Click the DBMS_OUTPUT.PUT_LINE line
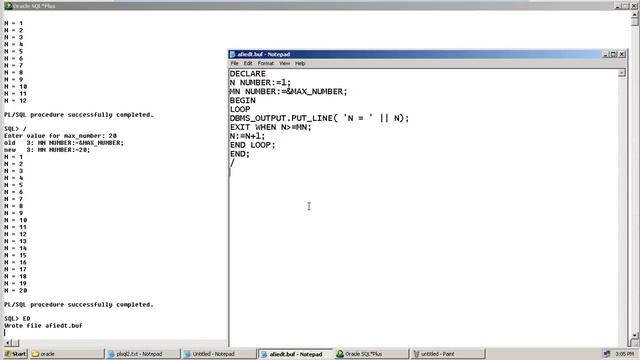Viewport: 640px width, 360px height. click(x=319, y=118)
